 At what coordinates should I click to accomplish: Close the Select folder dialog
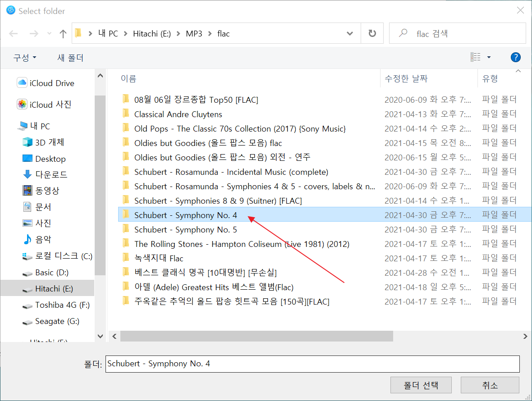click(520, 10)
